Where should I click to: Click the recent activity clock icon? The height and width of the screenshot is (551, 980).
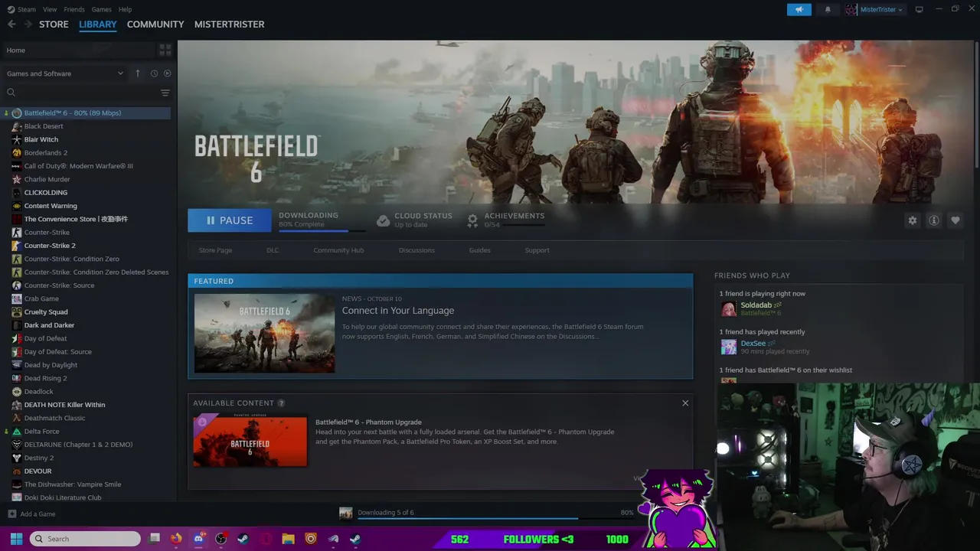pos(154,73)
